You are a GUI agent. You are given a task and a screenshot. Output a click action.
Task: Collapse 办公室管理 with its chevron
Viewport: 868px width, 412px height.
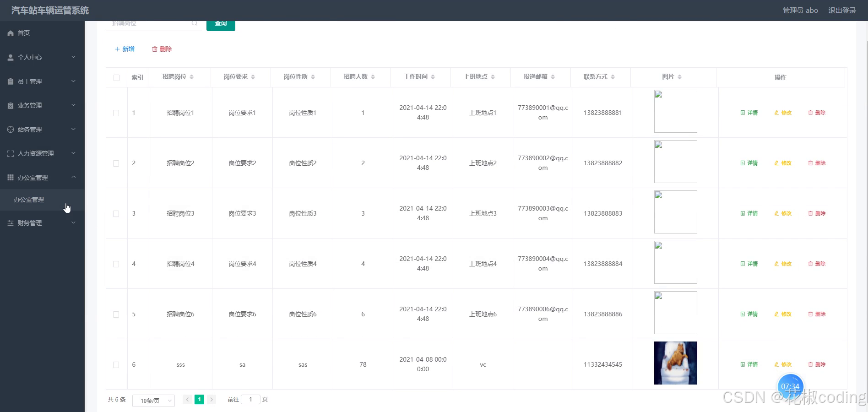[73, 177]
